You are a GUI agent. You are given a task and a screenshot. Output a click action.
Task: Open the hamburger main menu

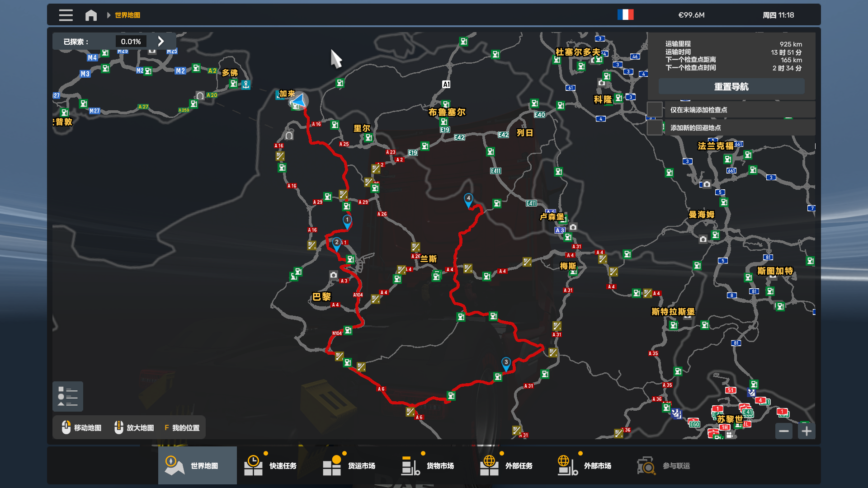[66, 15]
